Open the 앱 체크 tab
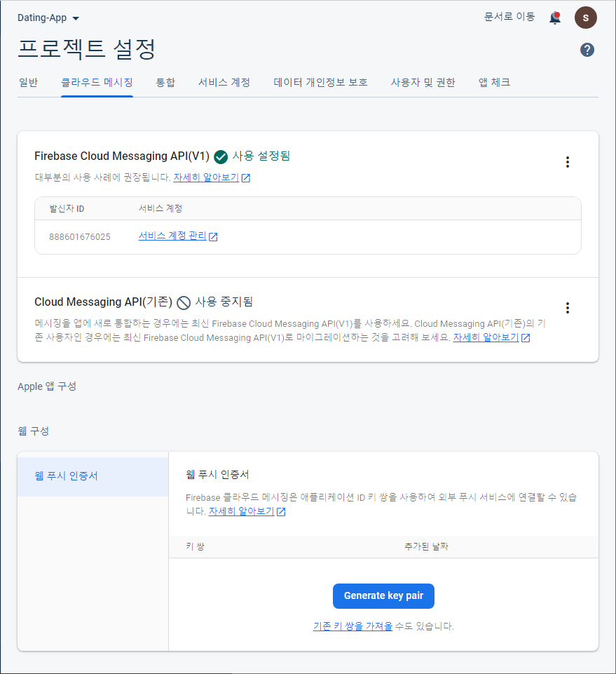 coord(495,82)
